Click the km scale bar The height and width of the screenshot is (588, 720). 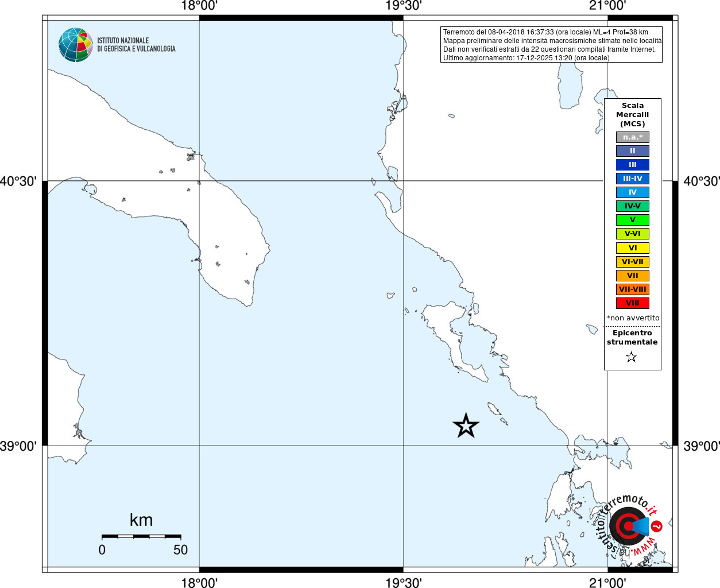click(x=141, y=536)
